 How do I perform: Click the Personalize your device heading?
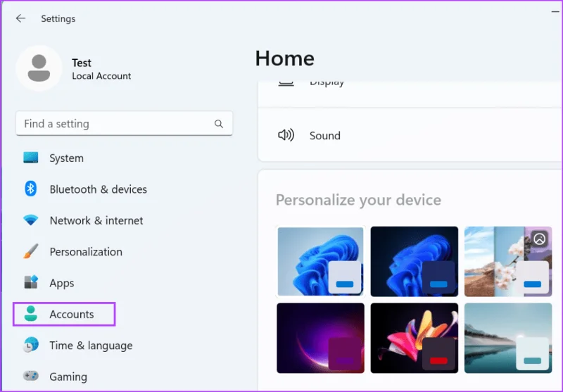pyautogui.click(x=358, y=200)
